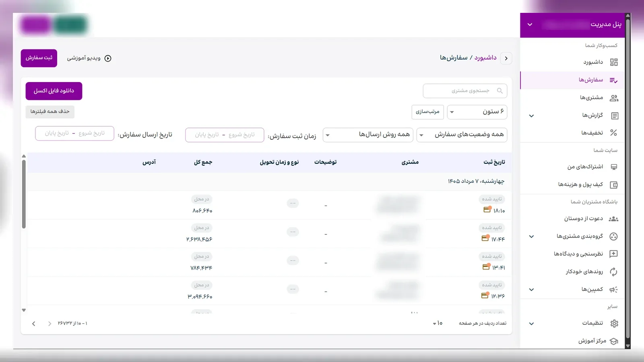Click the حذف همه فیلترها button

tap(50, 111)
